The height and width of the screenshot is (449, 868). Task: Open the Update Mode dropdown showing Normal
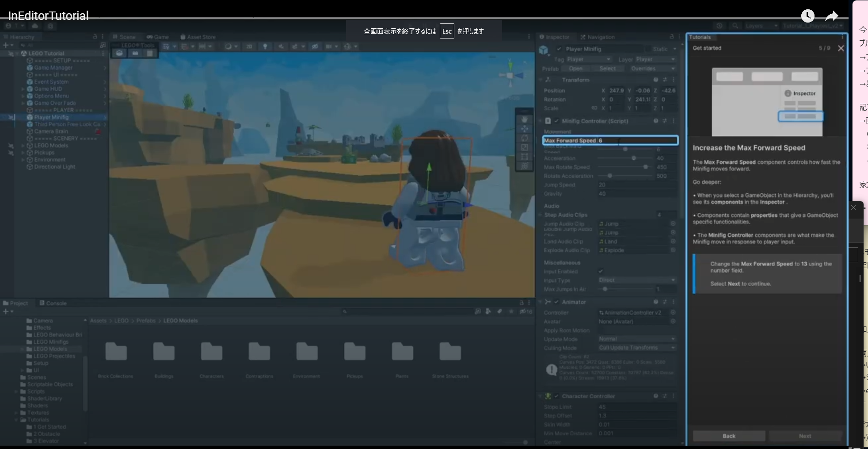[636, 339]
